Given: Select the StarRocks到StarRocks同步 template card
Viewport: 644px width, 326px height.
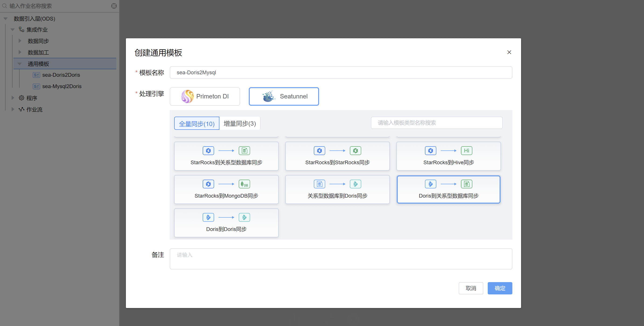Looking at the screenshot, I should (x=337, y=156).
